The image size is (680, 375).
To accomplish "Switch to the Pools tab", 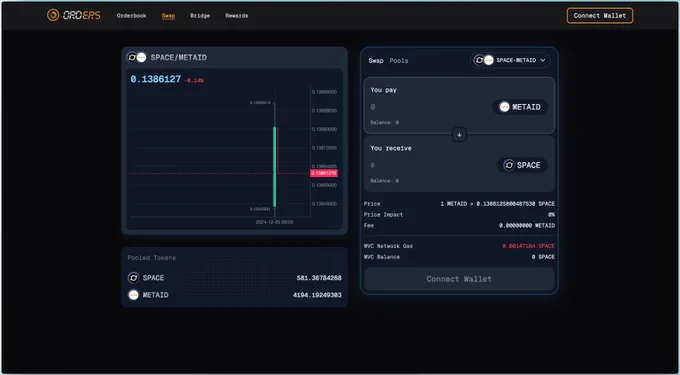I will (x=399, y=61).
